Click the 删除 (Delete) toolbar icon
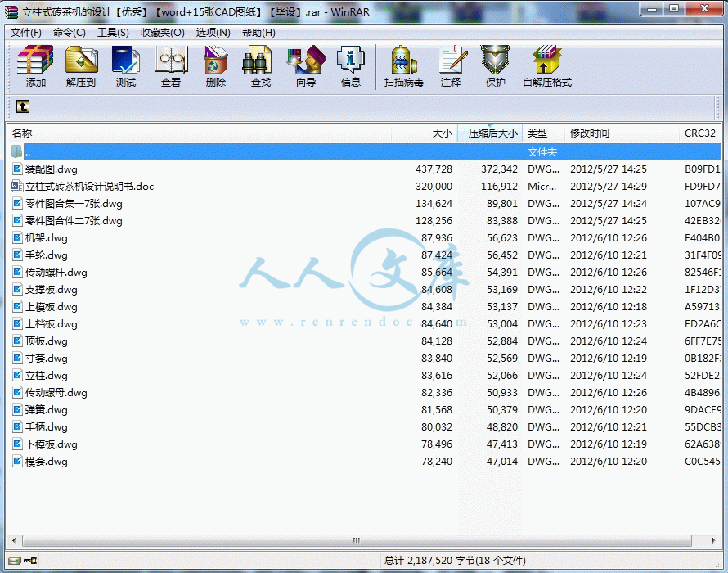The height and width of the screenshot is (573, 728). point(215,60)
